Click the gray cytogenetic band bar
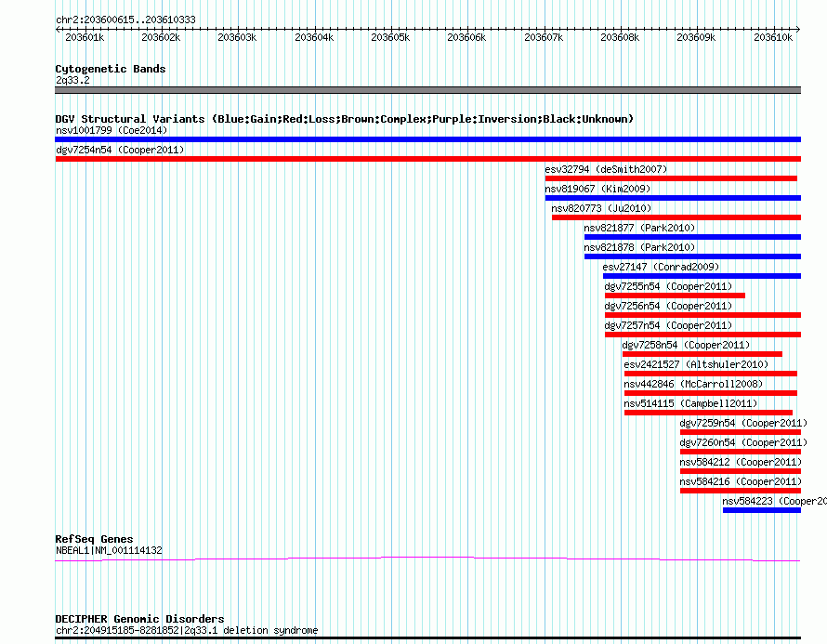The width and height of the screenshot is (827, 644). 427,90
